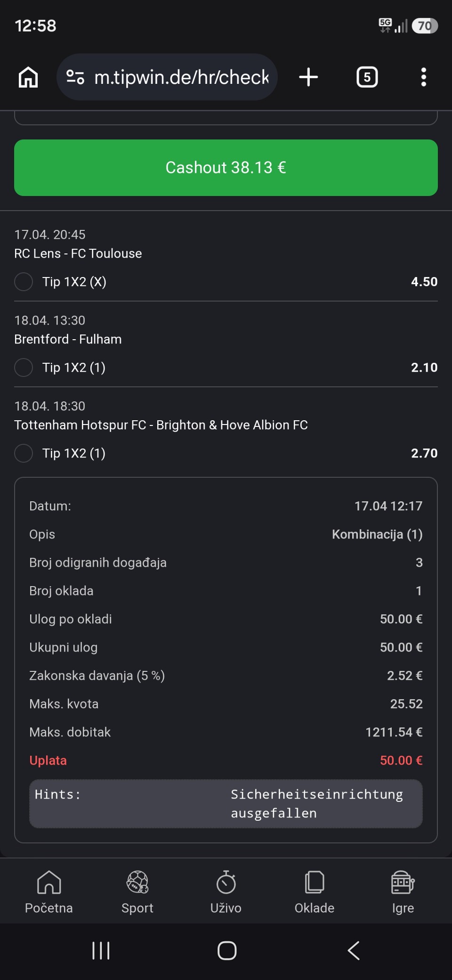Open site info icon in address bar
The height and width of the screenshot is (980, 452).
pyautogui.click(x=75, y=77)
